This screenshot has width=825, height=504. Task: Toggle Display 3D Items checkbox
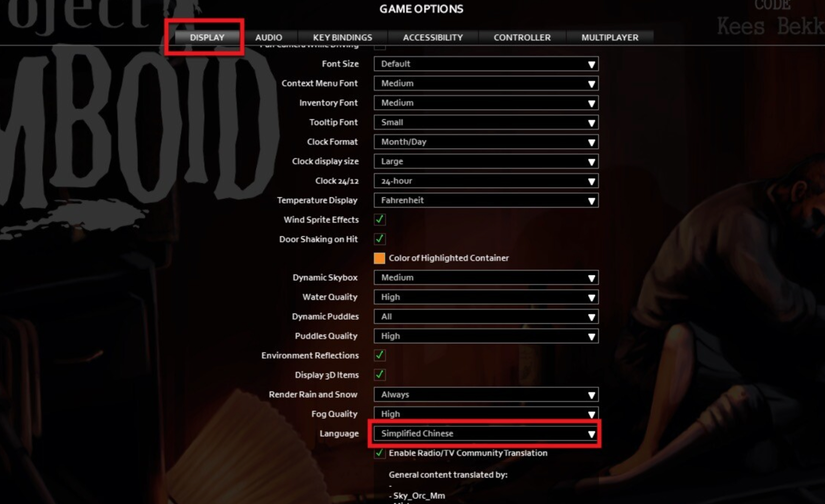point(379,375)
